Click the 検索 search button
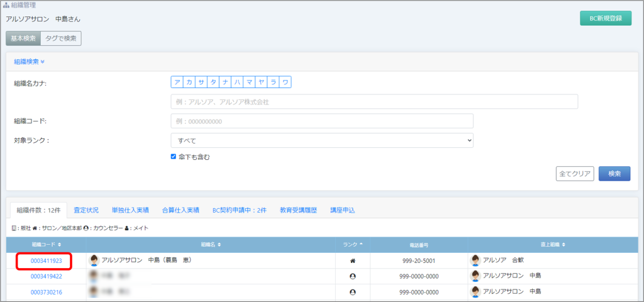Screen dimensions: 644x302 click(x=614, y=174)
